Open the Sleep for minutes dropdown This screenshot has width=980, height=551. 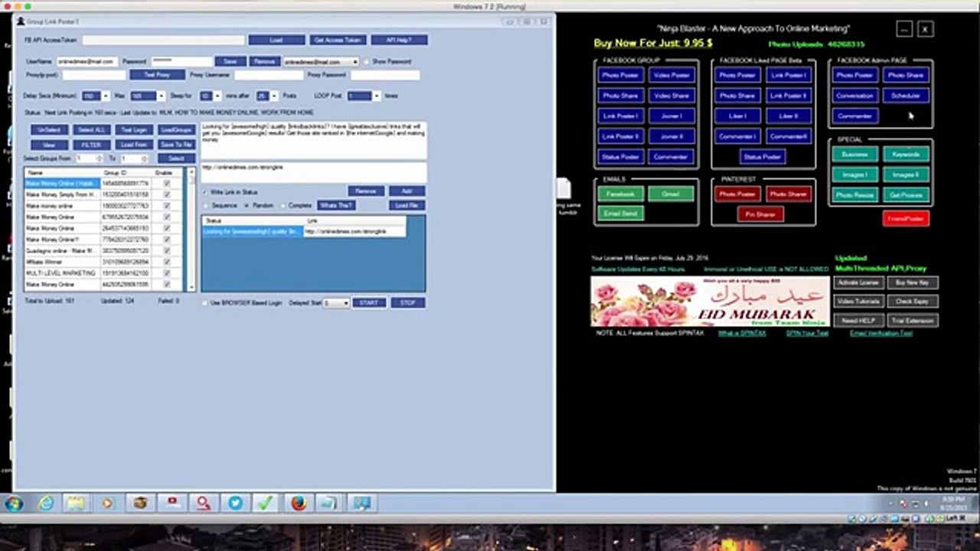pyautogui.click(x=217, y=96)
